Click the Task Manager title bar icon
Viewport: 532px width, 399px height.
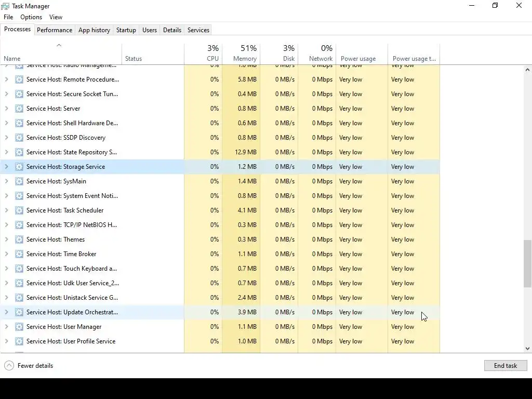pyautogui.click(x=5, y=6)
